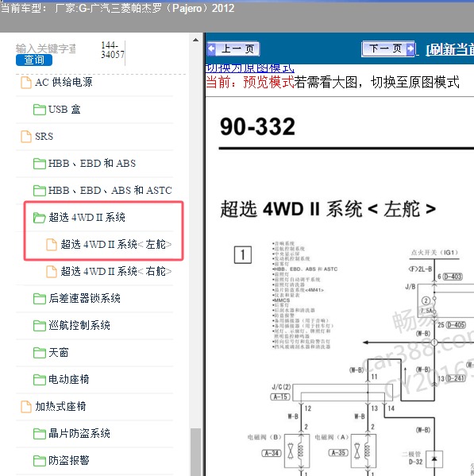Expand the USB 盒 folder
Viewport: 474px width, 476px height.
tap(64, 110)
